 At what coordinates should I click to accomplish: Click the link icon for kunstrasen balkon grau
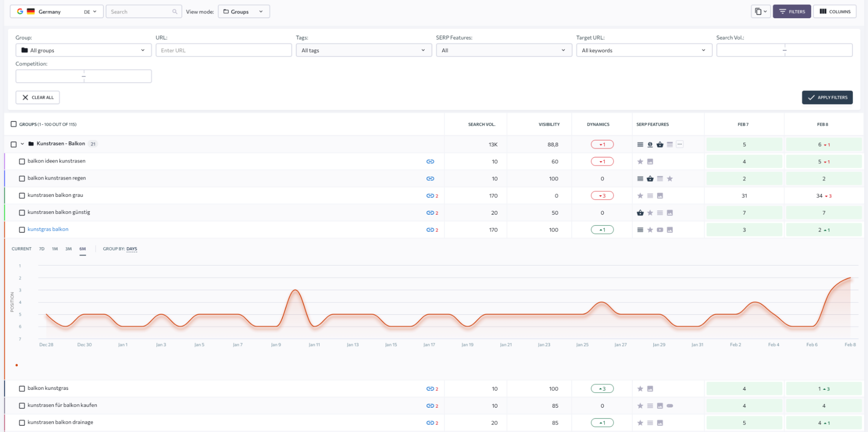(x=430, y=196)
